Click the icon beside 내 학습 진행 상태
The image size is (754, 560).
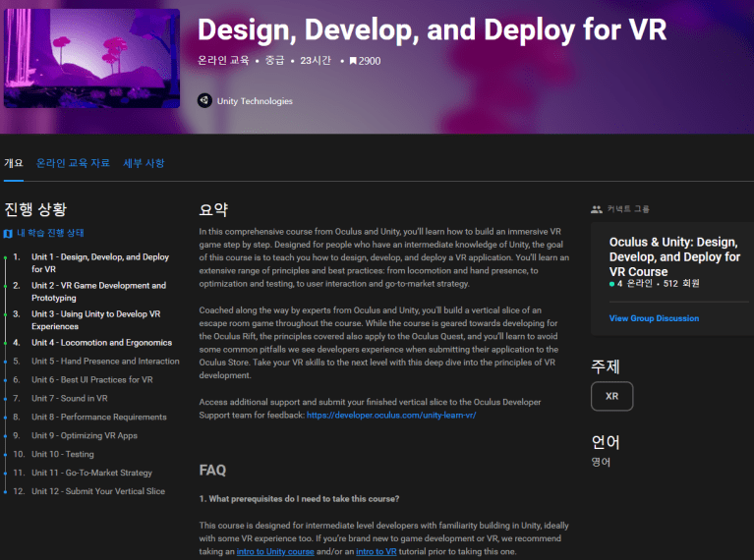tap(9, 234)
